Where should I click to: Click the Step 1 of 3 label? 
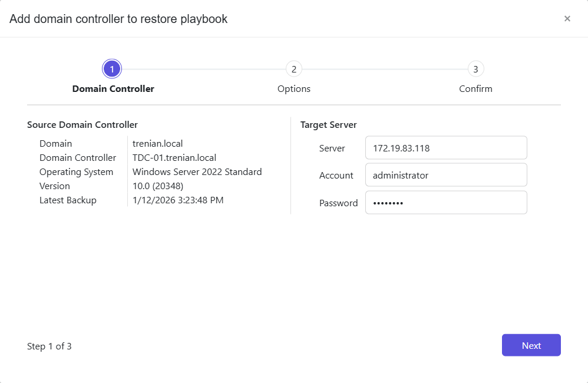pos(49,346)
